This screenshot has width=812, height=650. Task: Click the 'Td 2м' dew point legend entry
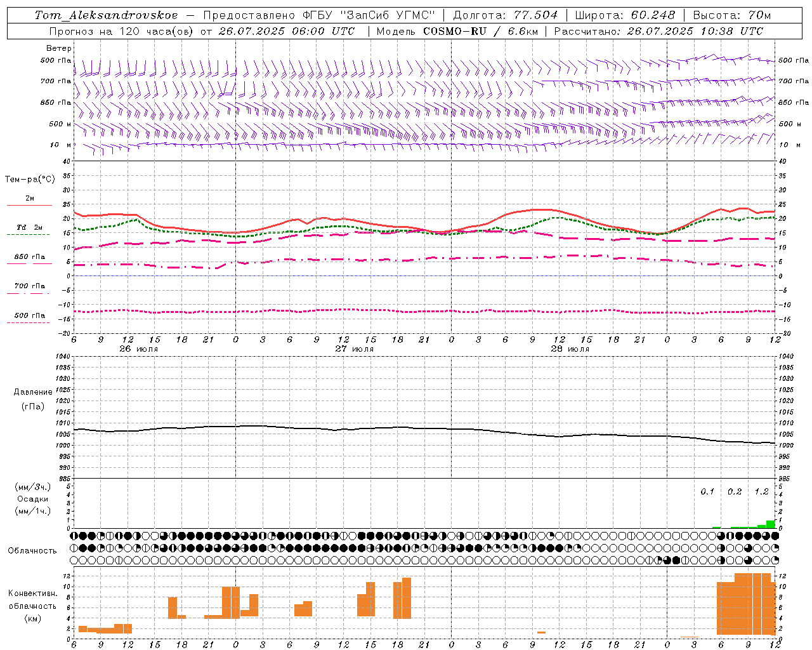coord(29,227)
